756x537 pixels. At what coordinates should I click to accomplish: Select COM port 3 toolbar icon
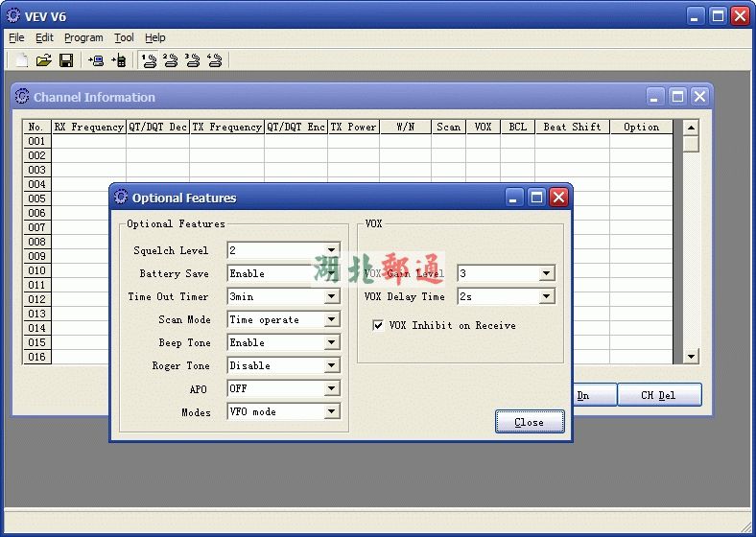pos(193,60)
